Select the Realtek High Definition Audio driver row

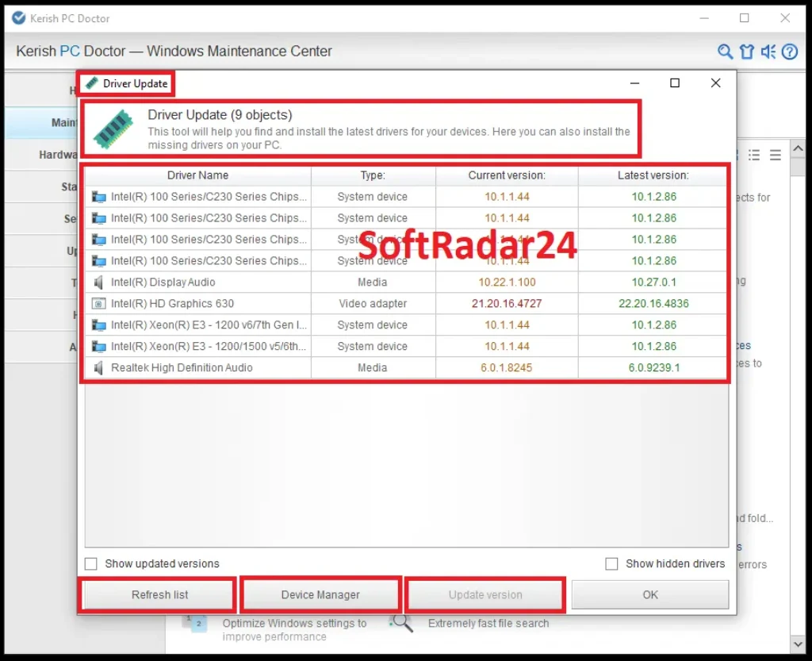[198, 367]
